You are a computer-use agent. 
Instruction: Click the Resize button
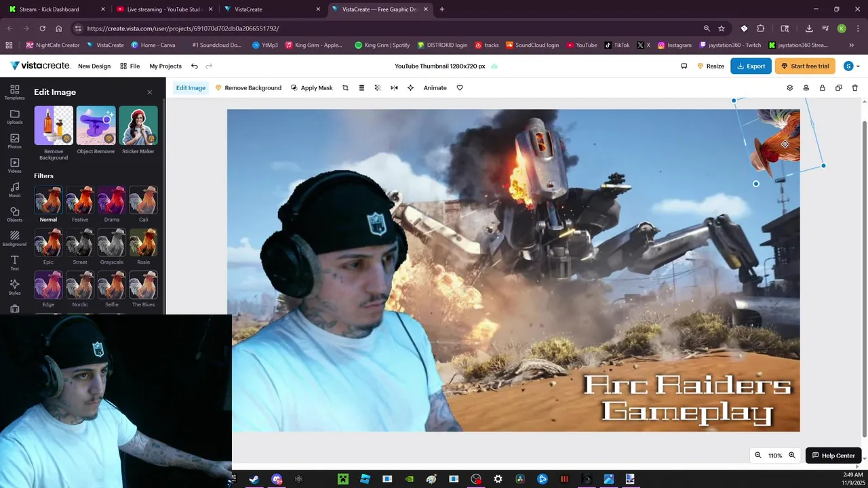pyautogui.click(x=711, y=66)
